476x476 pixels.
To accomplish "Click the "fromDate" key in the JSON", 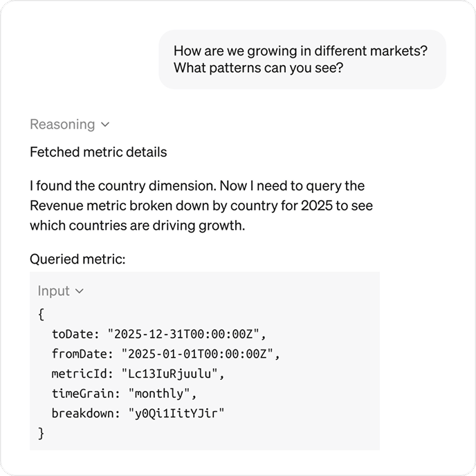I will tap(82, 354).
